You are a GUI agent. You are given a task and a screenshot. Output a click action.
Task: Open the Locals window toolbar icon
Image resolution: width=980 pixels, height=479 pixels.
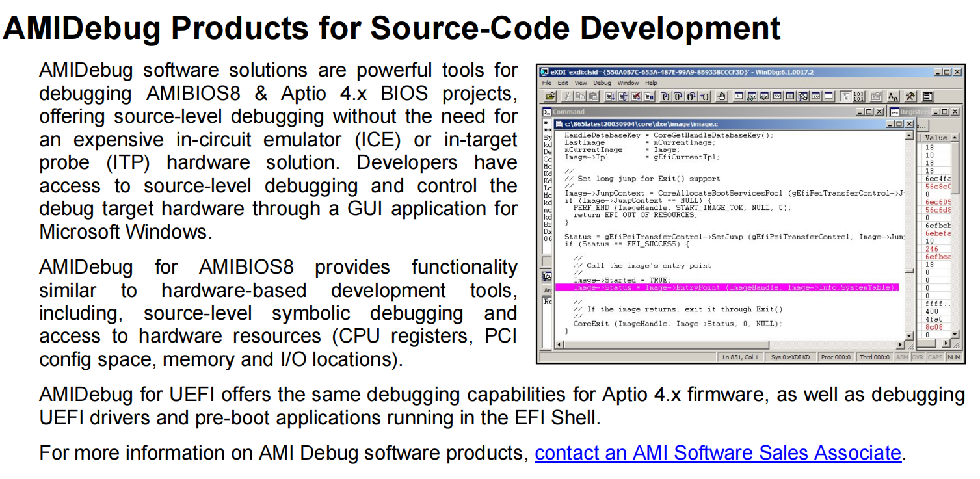(x=764, y=96)
